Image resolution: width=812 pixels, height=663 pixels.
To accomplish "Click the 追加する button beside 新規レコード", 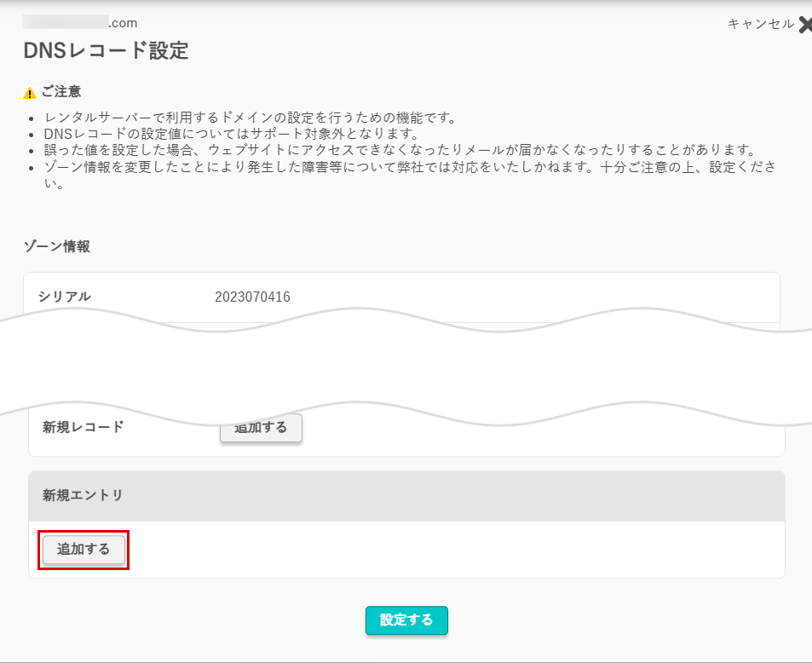I will tap(261, 429).
